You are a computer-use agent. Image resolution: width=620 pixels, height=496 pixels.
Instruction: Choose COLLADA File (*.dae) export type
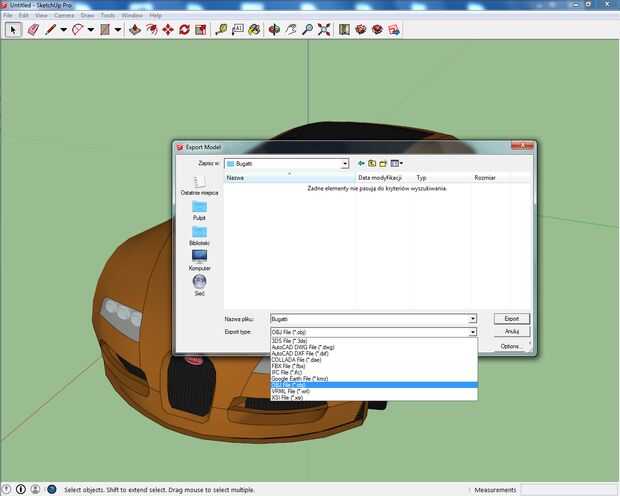374,360
